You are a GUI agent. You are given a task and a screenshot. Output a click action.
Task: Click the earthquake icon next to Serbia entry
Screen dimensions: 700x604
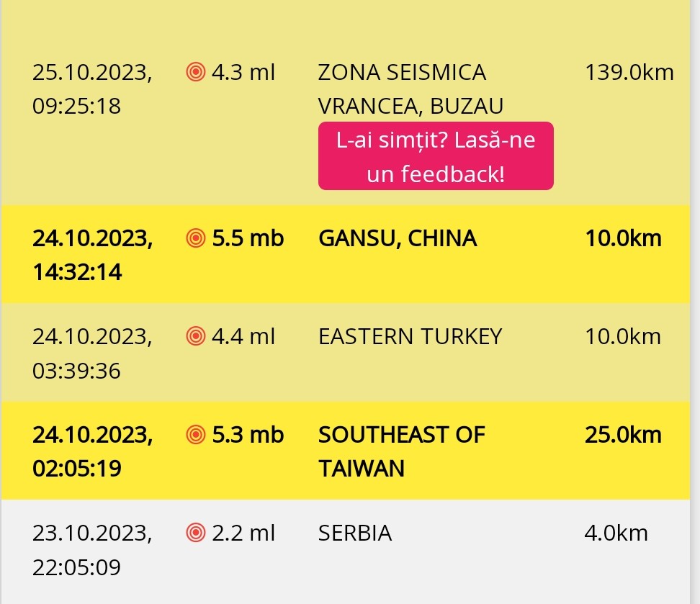point(194,533)
